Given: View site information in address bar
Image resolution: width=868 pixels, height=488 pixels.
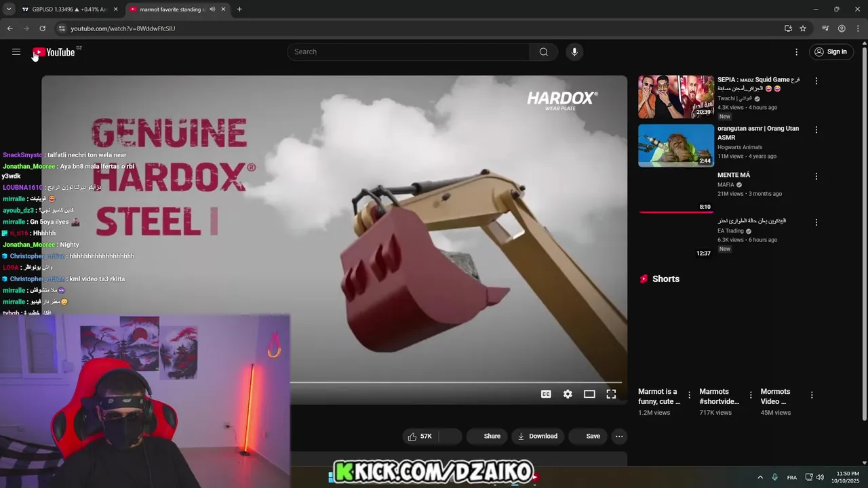Looking at the screenshot, I should (x=61, y=28).
